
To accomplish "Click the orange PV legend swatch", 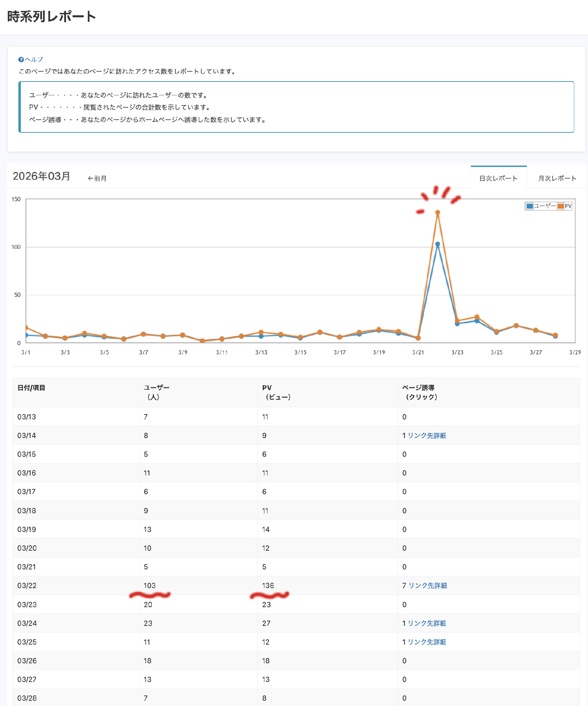I will (x=560, y=206).
